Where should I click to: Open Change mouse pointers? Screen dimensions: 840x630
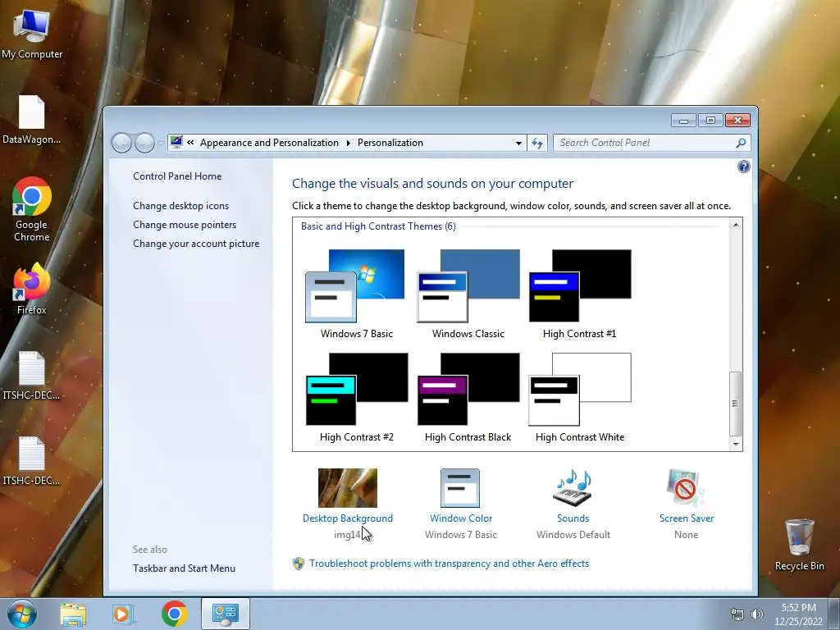185,225
